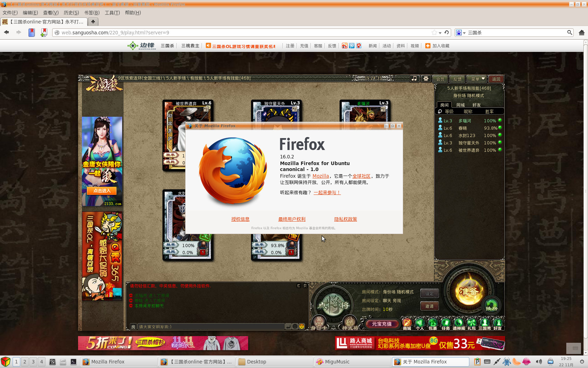
Task: Go to the Firefox home page icon
Action: (581, 32)
